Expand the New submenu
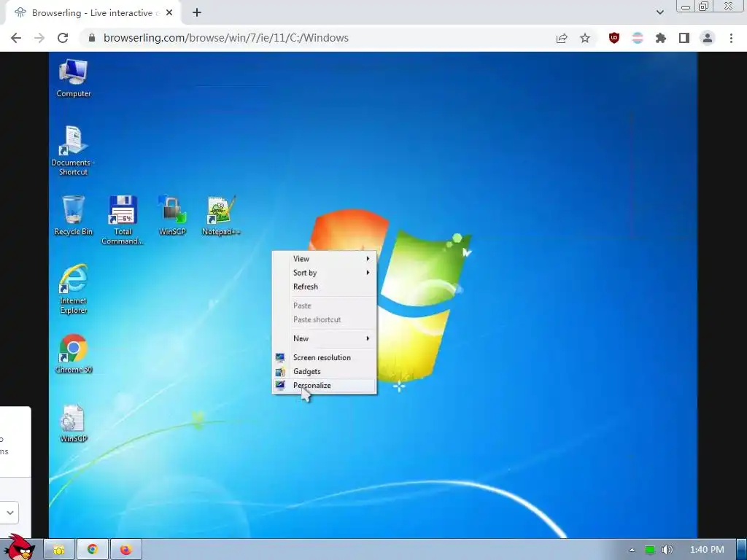The width and height of the screenshot is (747, 560). click(325, 338)
